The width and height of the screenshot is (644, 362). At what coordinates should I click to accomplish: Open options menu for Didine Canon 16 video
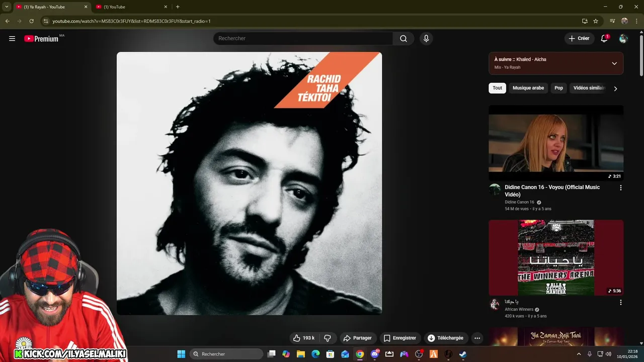pyautogui.click(x=620, y=188)
